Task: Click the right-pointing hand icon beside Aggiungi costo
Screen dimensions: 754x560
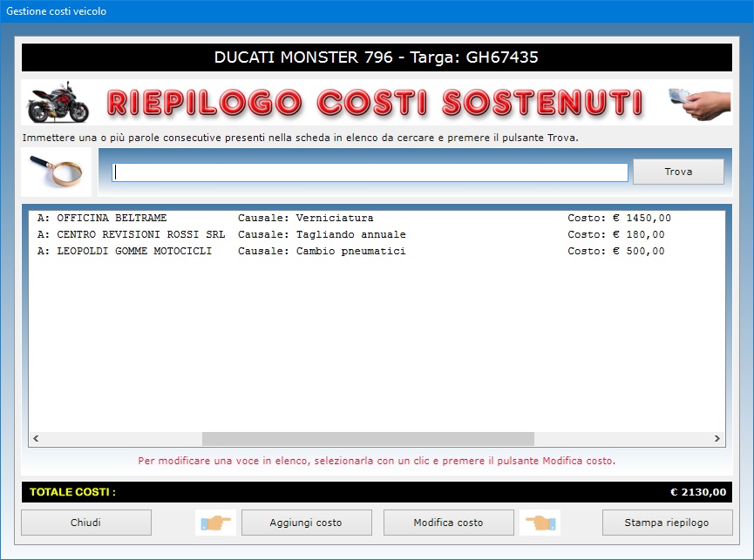Action: tap(215, 522)
